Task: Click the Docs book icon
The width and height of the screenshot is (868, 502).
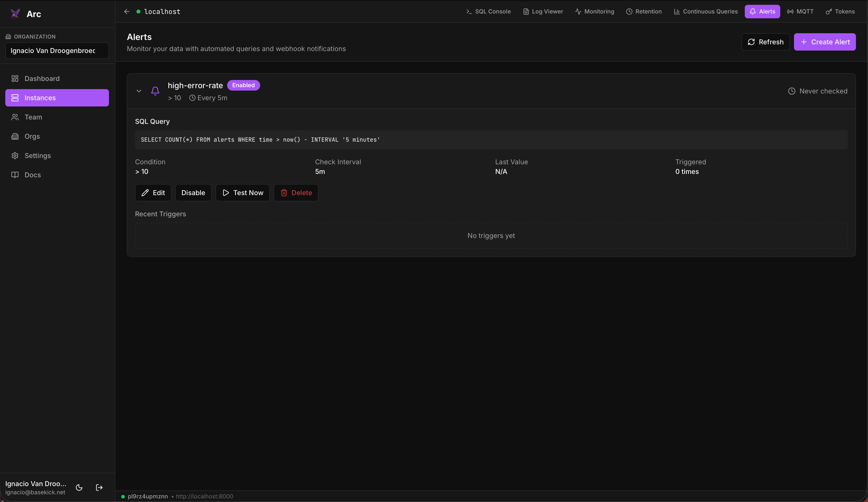Action: click(15, 175)
